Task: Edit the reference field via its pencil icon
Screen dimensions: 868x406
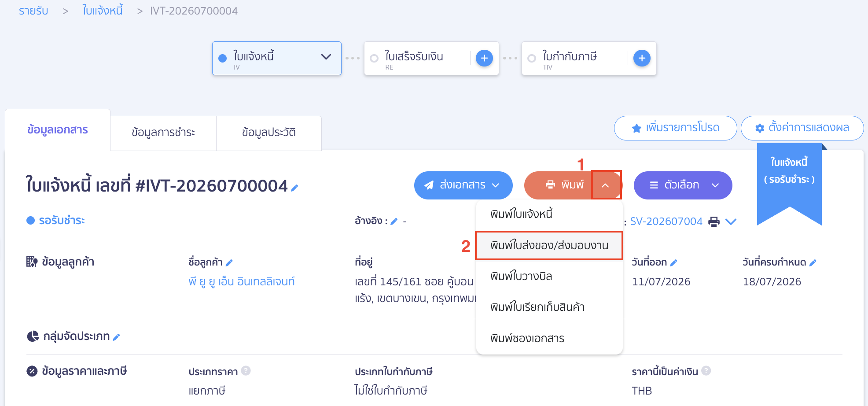Action: point(394,221)
